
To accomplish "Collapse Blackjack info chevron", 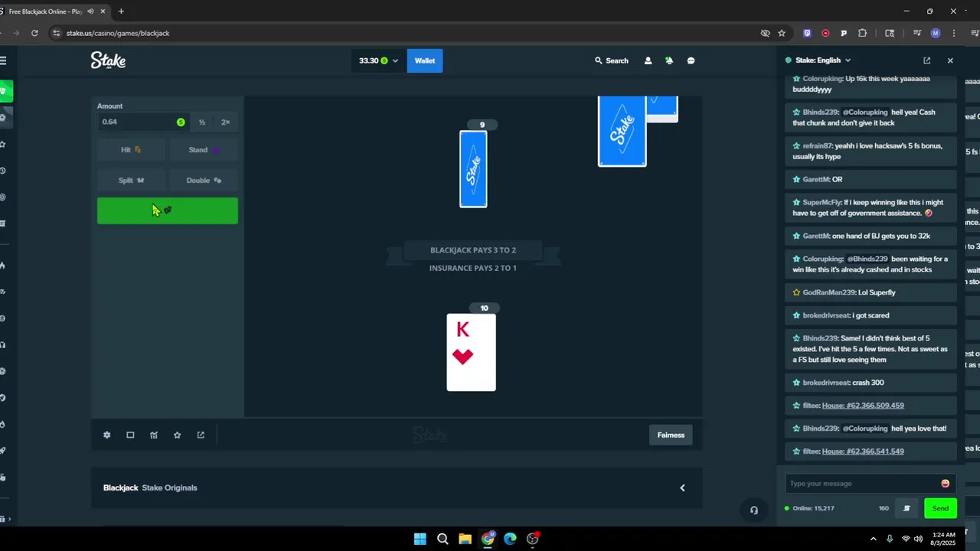I will (682, 487).
